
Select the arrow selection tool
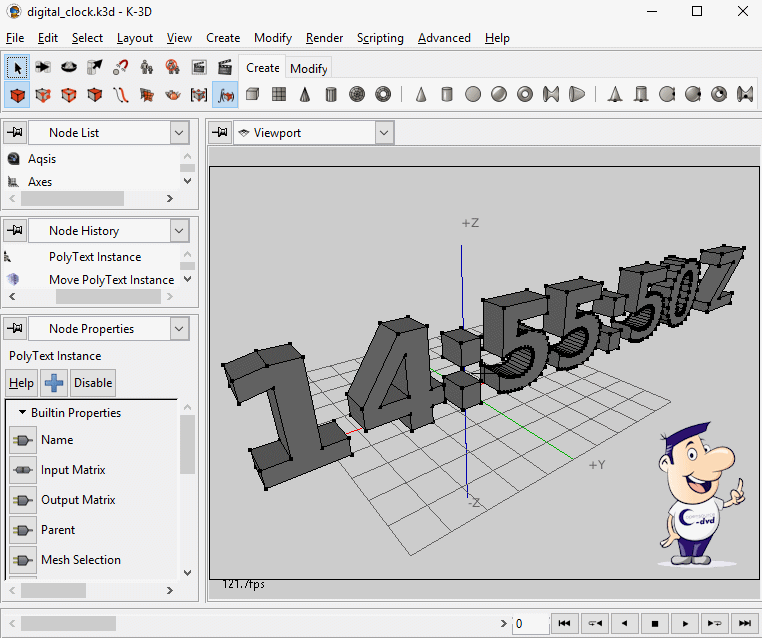point(17,68)
